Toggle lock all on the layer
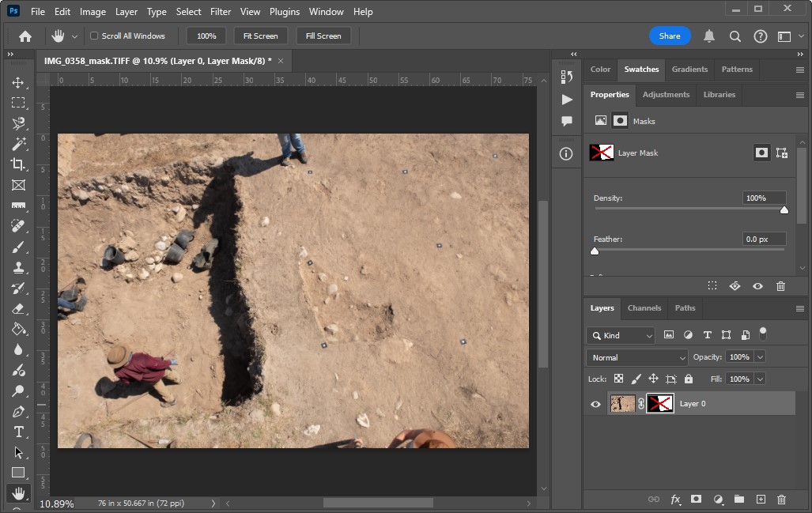The image size is (812, 513). 688,379
